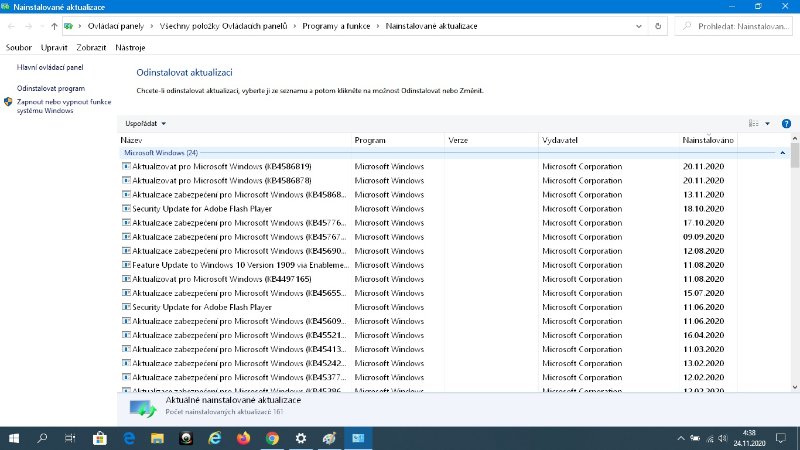Launch Google Chrome from taskbar
This screenshot has height=450, width=800.
(272, 438)
